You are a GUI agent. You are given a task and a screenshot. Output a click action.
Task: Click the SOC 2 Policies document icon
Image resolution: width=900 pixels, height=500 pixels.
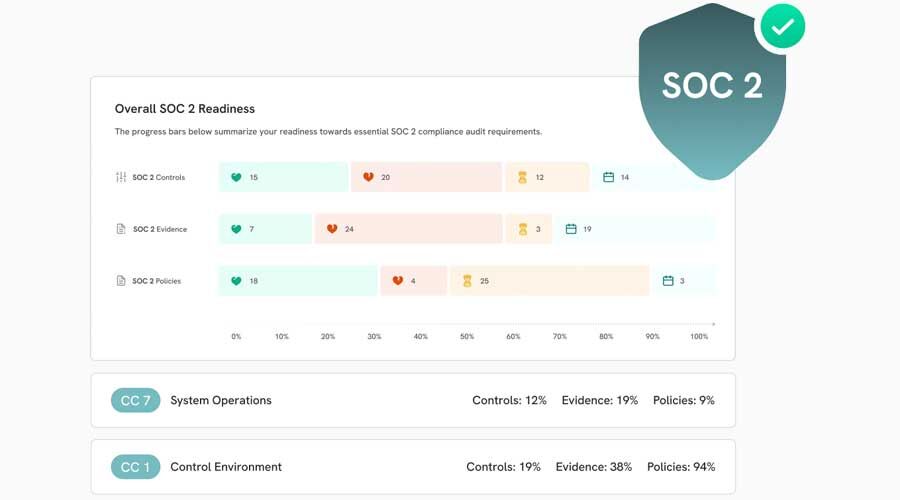pos(121,281)
